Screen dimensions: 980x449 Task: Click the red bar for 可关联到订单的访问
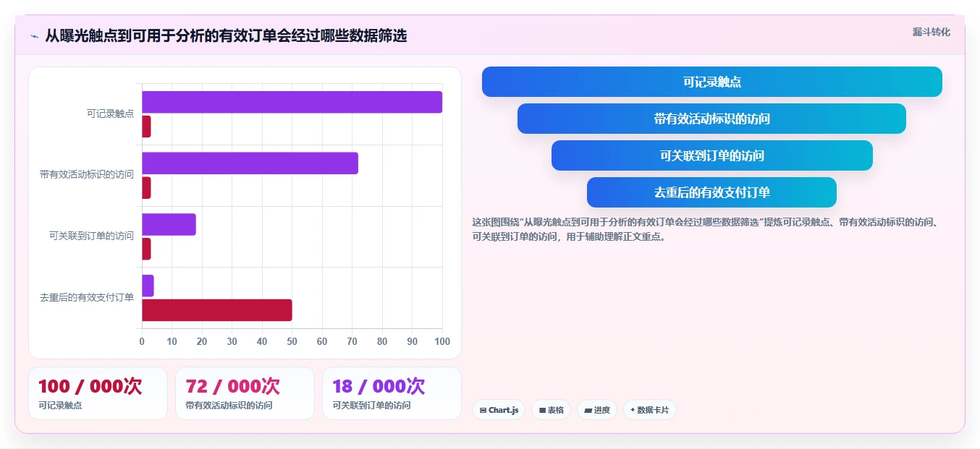coord(146,249)
